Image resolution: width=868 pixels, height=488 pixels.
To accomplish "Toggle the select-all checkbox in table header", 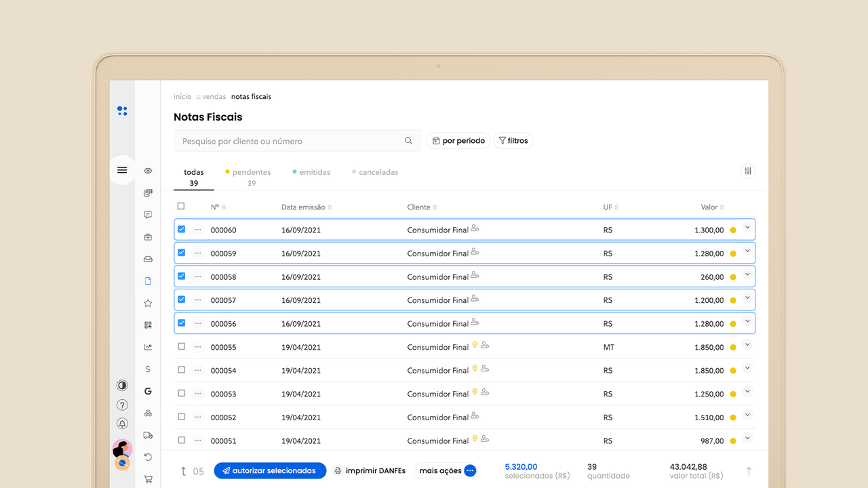I will point(181,206).
